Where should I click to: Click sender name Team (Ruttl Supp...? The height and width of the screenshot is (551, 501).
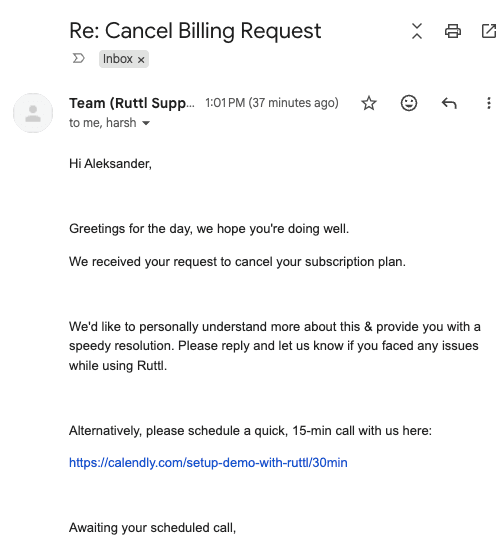[132, 103]
